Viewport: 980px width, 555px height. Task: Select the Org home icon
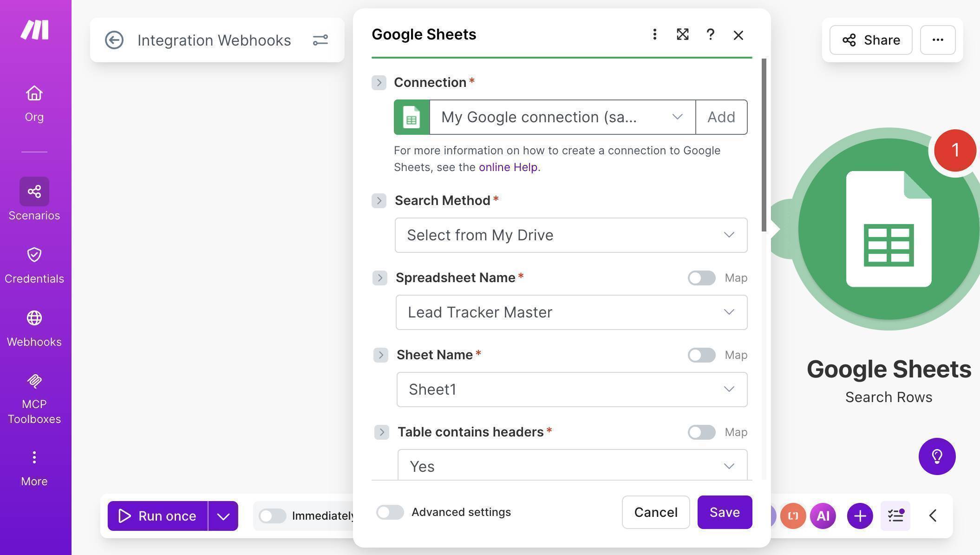tap(34, 100)
